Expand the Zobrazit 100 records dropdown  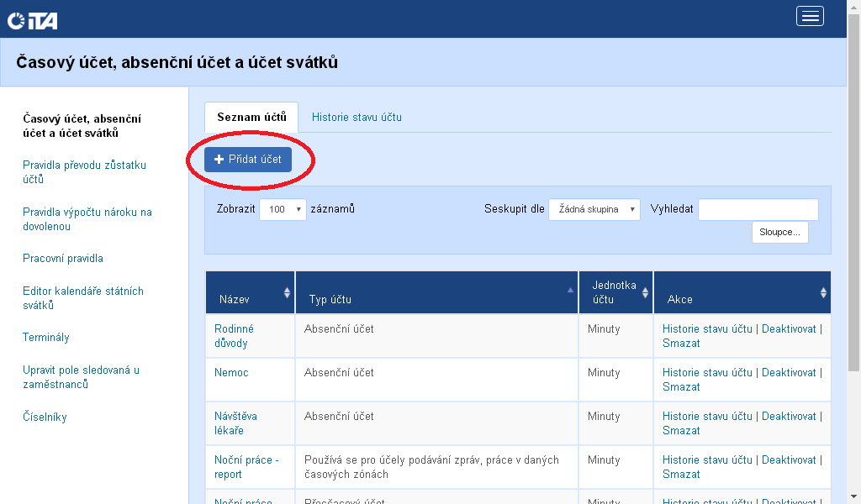tap(283, 209)
